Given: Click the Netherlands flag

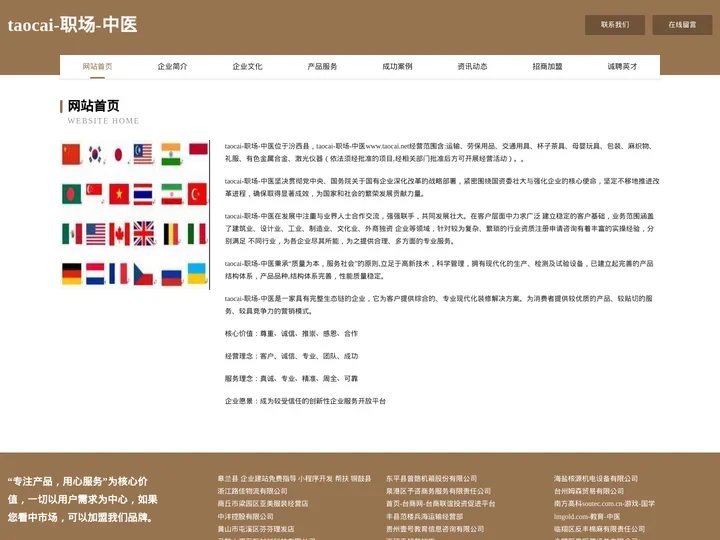Looking at the screenshot, I should click(x=96, y=274).
